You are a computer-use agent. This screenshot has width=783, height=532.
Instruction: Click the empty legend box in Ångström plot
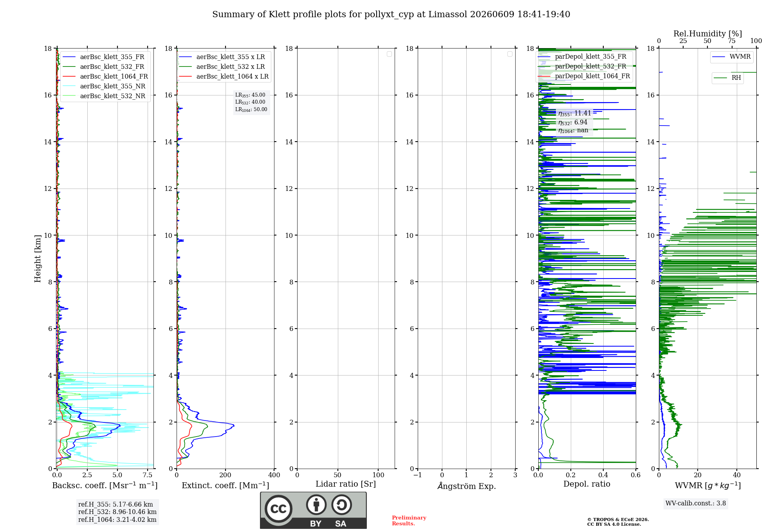pyautogui.click(x=510, y=54)
